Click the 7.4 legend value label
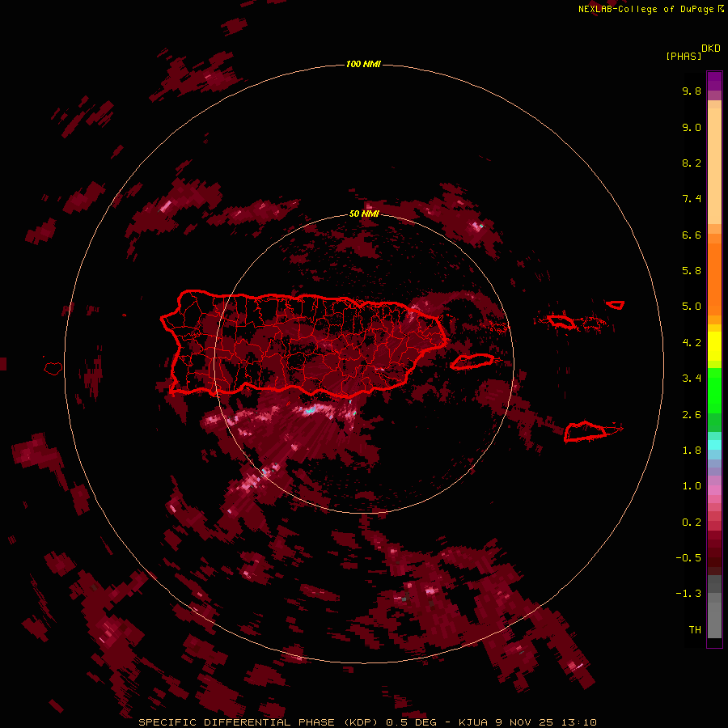 (692, 199)
